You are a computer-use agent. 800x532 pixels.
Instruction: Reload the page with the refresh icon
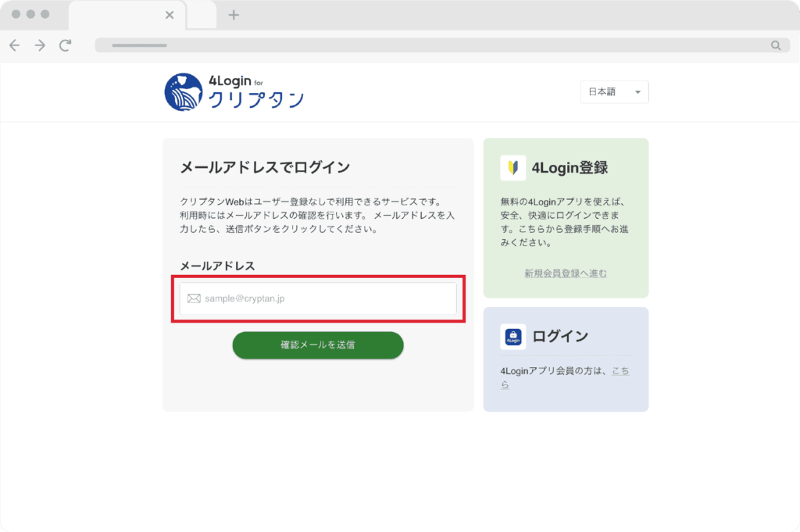click(x=65, y=45)
